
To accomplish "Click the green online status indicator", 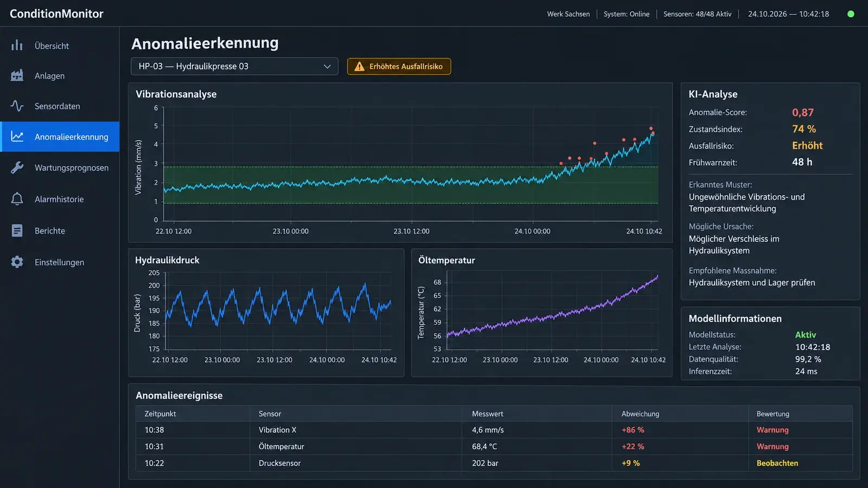I will click(x=851, y=14).
